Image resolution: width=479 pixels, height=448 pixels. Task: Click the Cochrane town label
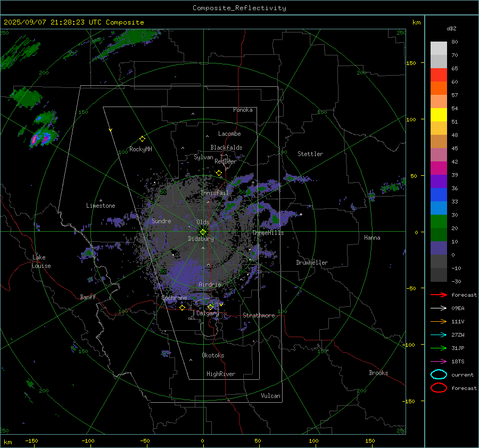point(174,298)
